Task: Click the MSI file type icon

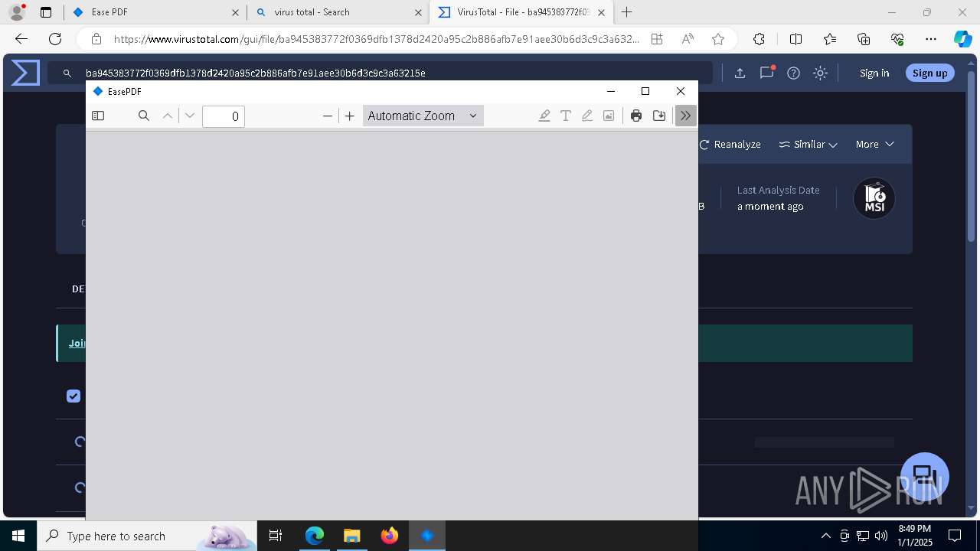Action: pos(874,199)
